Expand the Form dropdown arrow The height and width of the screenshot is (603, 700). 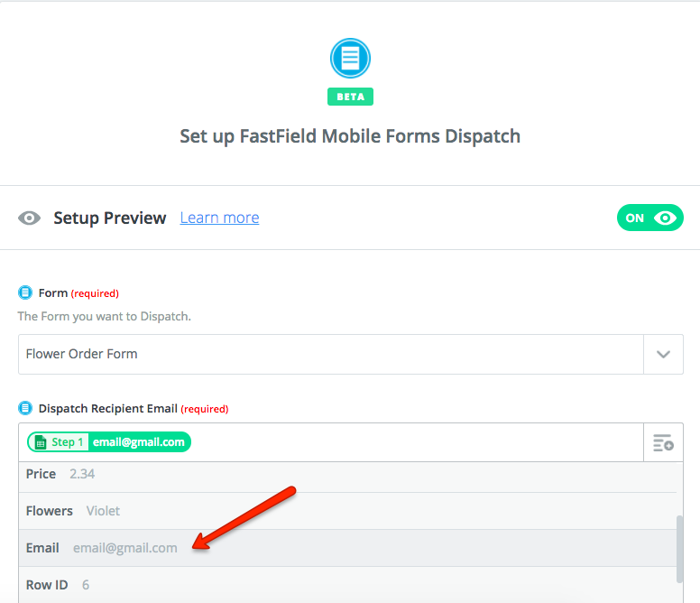coord(663,354)
